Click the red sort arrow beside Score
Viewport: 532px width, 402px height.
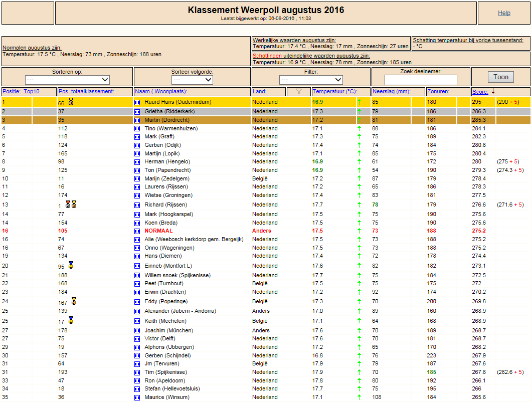click(493, 92)
